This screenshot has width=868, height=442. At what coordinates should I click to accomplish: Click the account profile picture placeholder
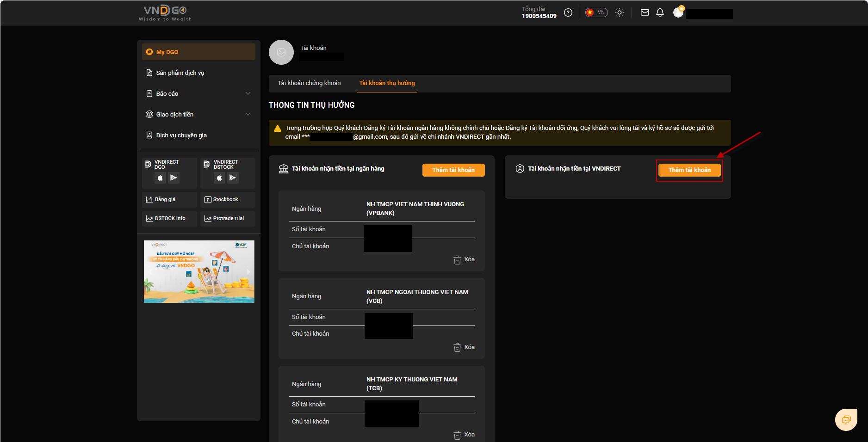(x=281, y=52)
